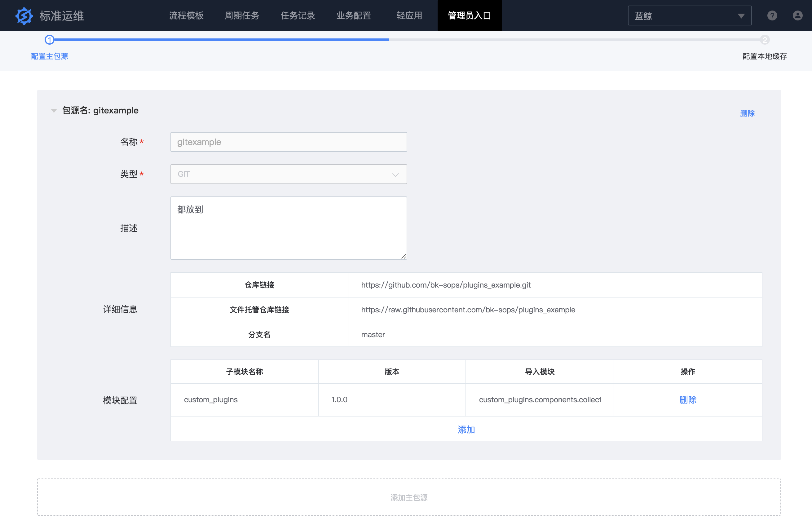The image size is (812, 520).
Task: Click the custom_plugins submodule name cell
Action: coord(245,400)
